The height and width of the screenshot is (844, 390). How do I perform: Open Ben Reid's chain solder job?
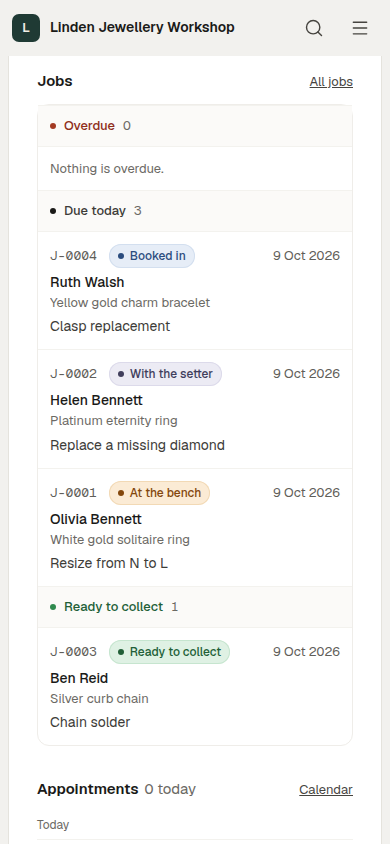195,686
